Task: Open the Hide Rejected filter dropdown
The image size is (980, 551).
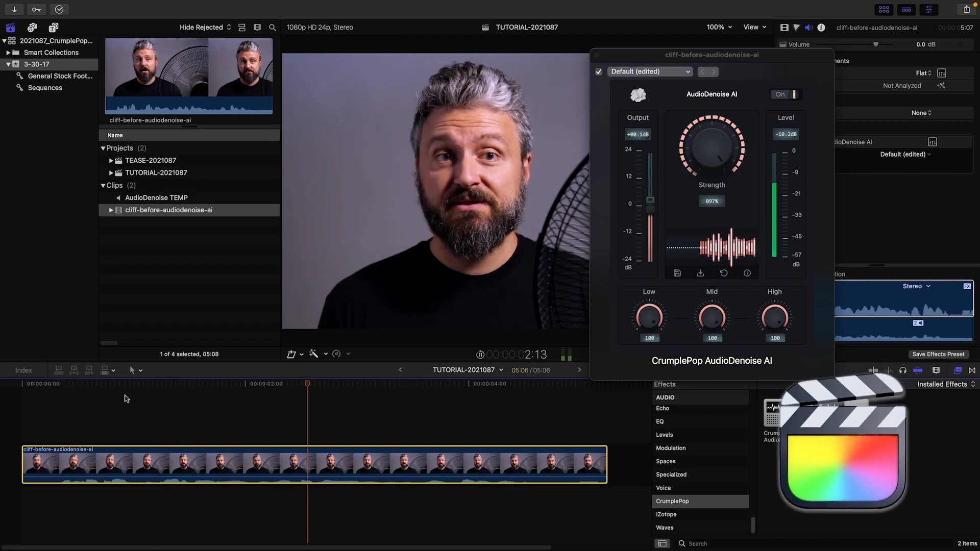Action: pyautogui.click(x=205, y=28)
